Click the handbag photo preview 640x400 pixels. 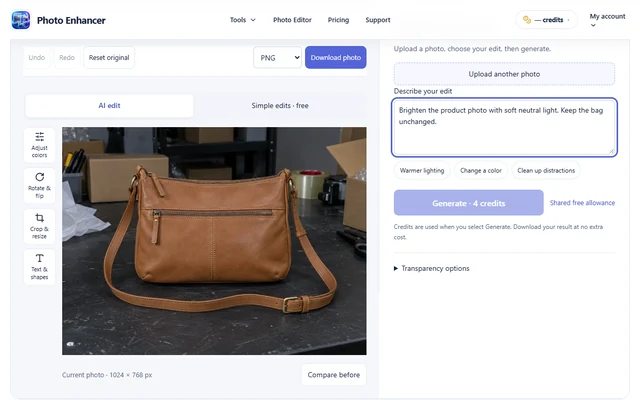[x=214, y=241]
